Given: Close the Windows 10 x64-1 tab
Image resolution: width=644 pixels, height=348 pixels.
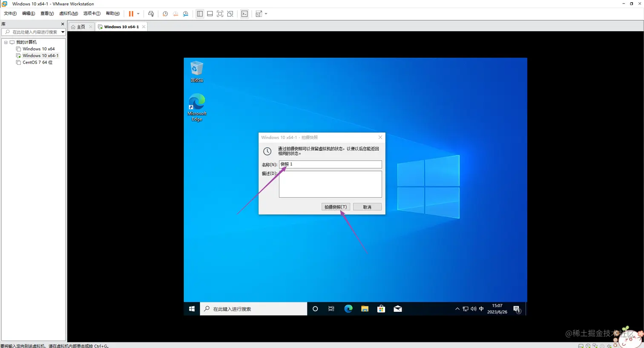Looking at the screenshot, I should click(x=144, y=27).
